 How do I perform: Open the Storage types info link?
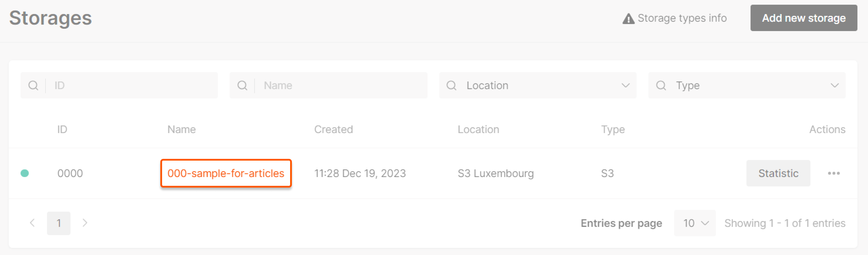(682, 18)
